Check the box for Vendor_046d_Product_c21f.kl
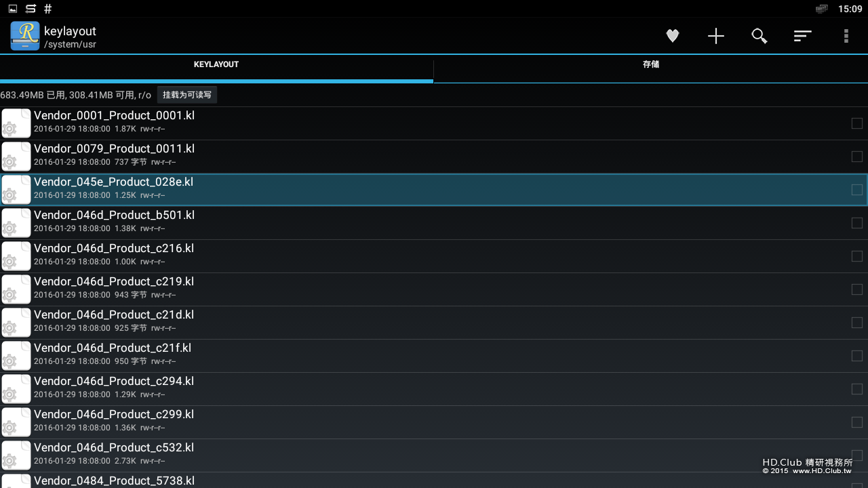The image size is (868, 488). click(x=857, y=356)
